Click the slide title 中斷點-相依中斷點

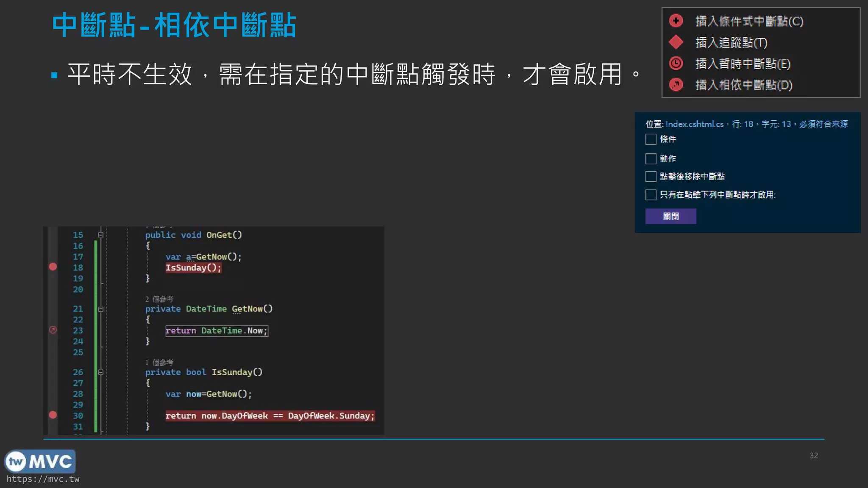coord(174,25)
